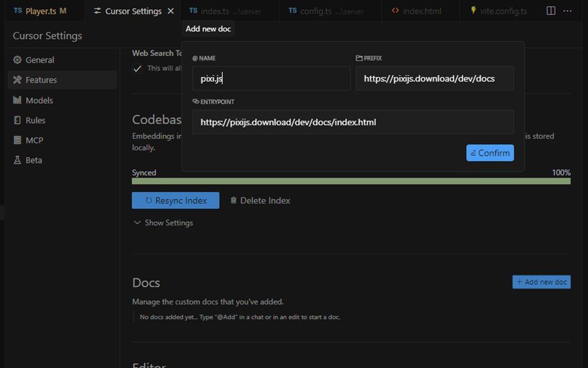The height and width of the screenshot is (368, 588).
Task: Confirm adding the new doc
Action: (x=490, y=153)
